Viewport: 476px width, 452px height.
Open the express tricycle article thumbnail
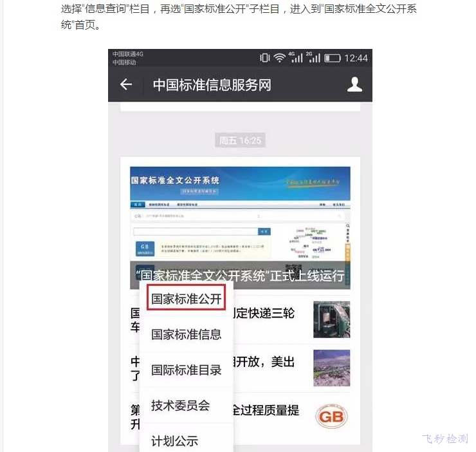(331, 319)
